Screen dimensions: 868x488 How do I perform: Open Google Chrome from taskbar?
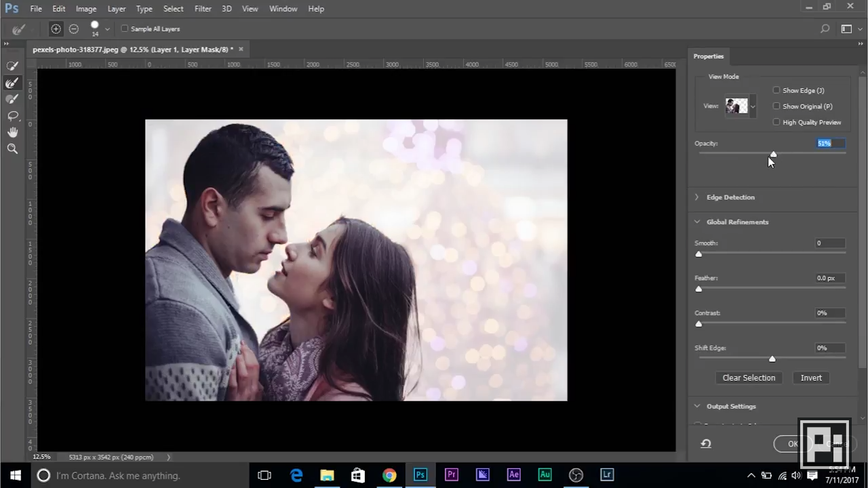tap(389, 475)
